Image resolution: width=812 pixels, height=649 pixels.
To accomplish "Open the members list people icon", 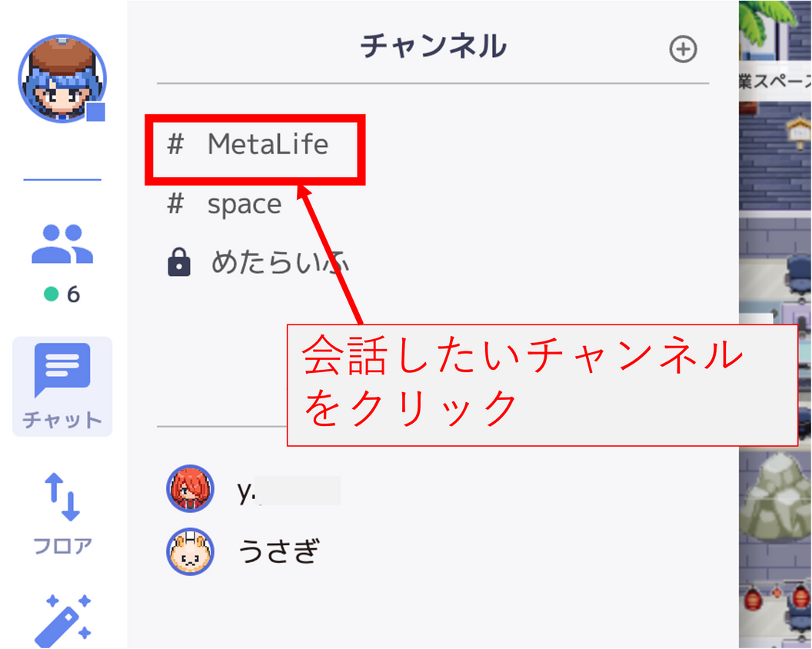I will 62,244.
